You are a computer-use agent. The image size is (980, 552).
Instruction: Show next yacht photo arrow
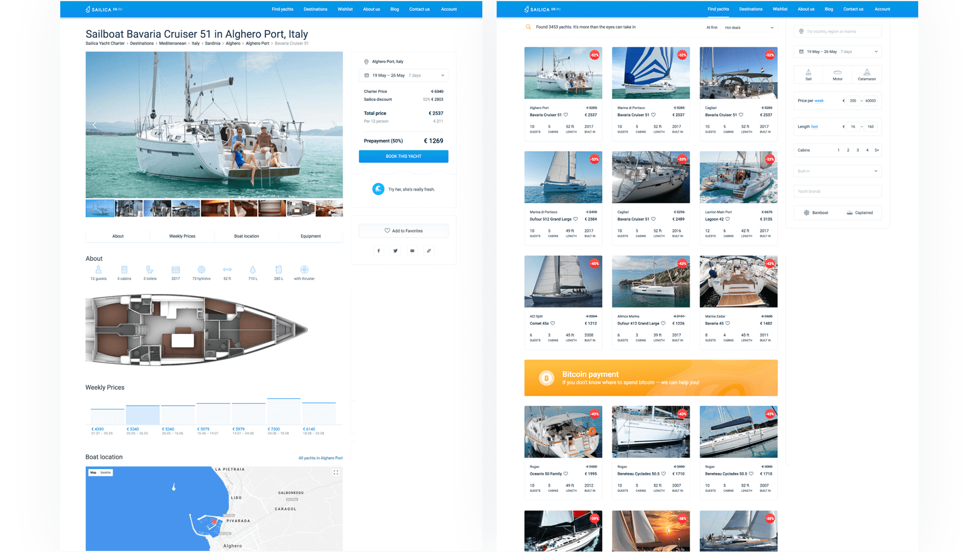[x=334, y=125]
